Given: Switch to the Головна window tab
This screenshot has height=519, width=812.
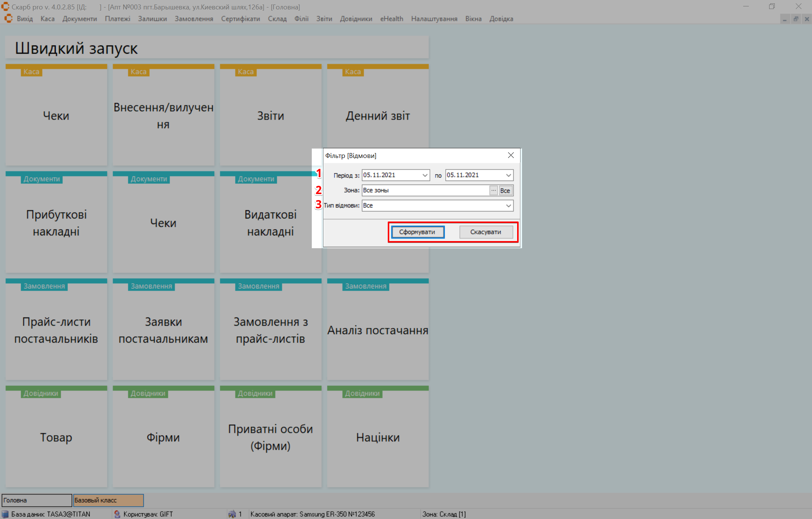Looking at the screenshot, I should tap(36, 500).
